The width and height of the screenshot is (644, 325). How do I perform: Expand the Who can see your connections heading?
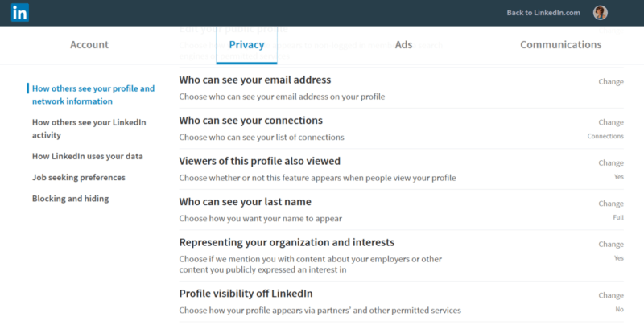pyautogui.click(x=250, y=121)
